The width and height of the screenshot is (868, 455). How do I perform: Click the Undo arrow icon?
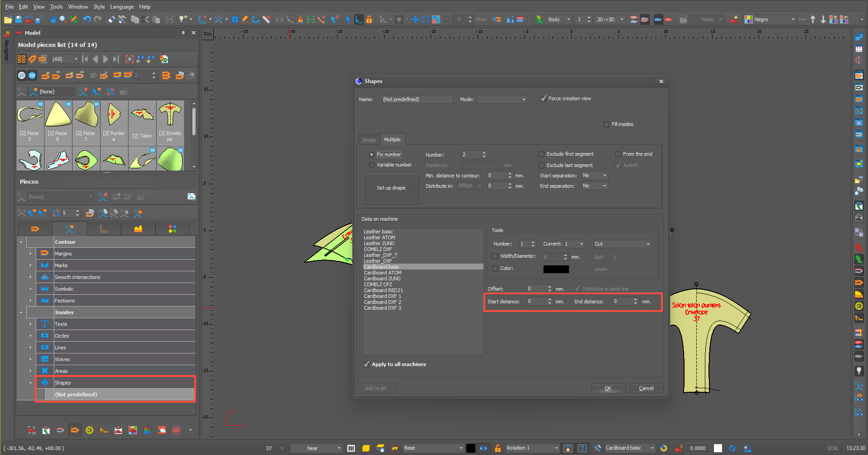(87, 19)
